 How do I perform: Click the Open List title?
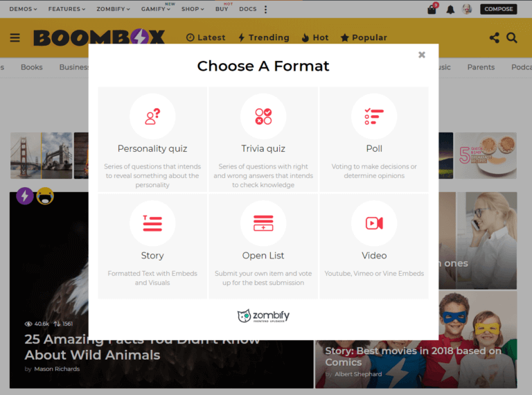(x=263, y=256)
